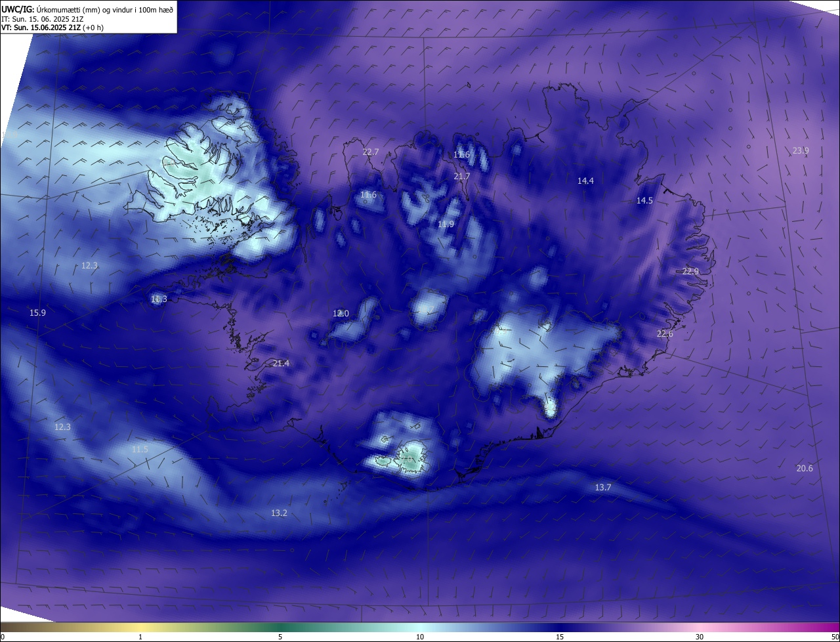Click the 20.6 value label on the map
The width and height of the screenshot is (840, 642).
pos(805,468)
